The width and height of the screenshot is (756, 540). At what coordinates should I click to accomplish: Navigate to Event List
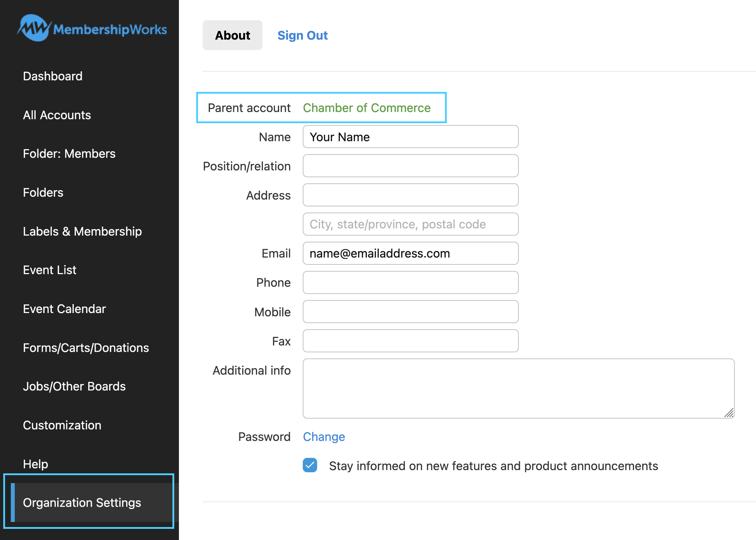pos(50,270)
